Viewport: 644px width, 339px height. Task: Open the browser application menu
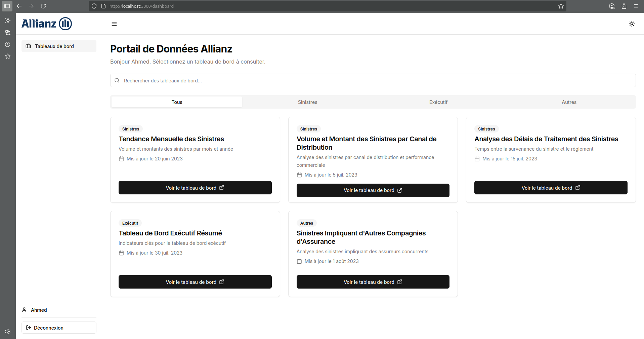[636, 6]
